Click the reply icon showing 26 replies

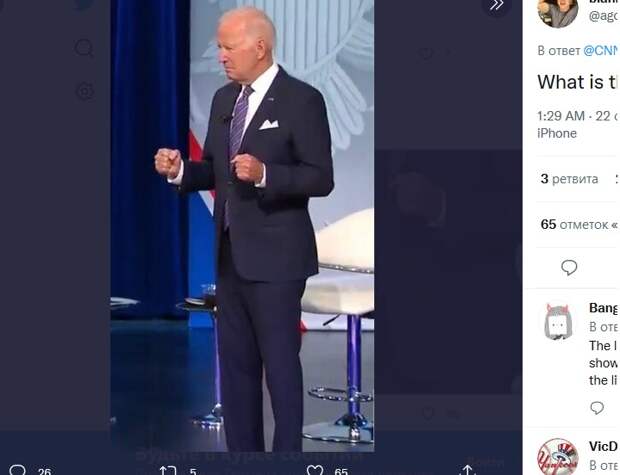pyautogui.click(x=17, y=470)
